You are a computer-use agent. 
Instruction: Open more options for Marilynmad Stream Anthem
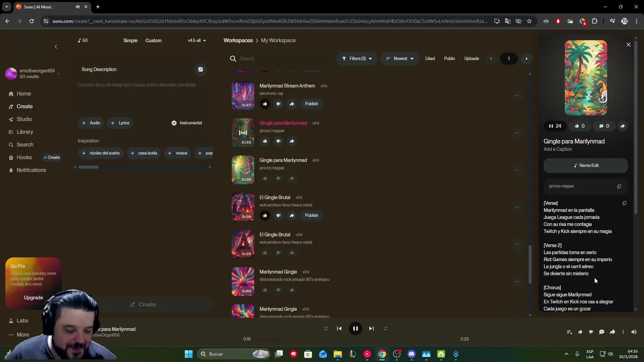tap(517, 95)
